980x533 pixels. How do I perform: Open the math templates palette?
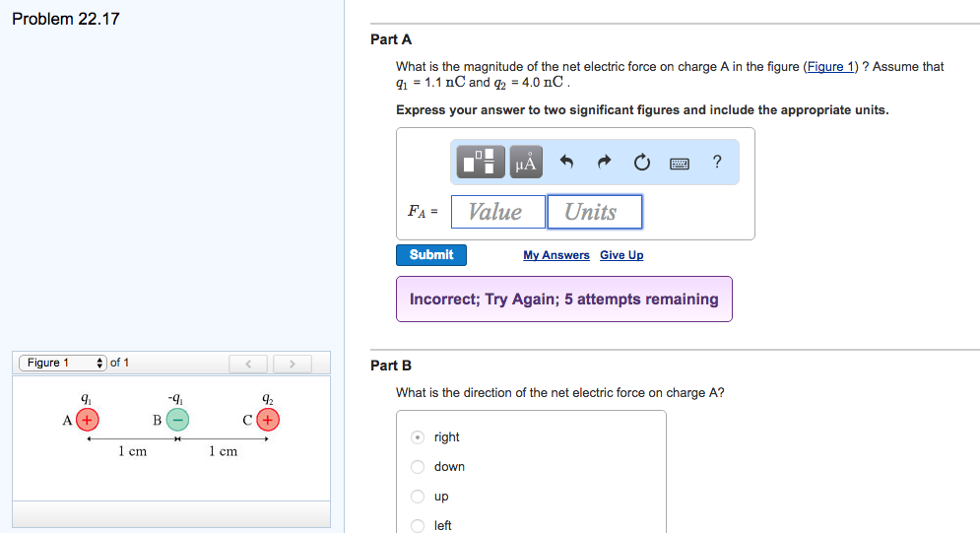[479, 164]
